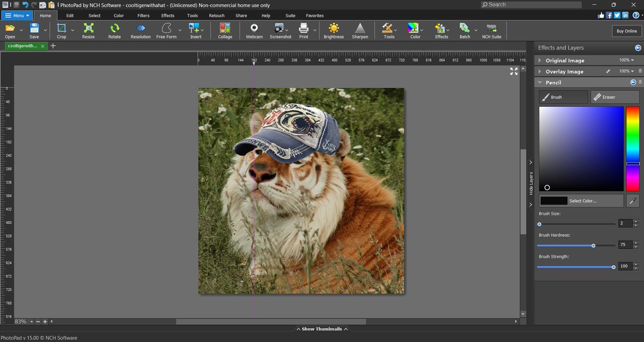Expand the Overlay Image layer

[x=539, y=71]
